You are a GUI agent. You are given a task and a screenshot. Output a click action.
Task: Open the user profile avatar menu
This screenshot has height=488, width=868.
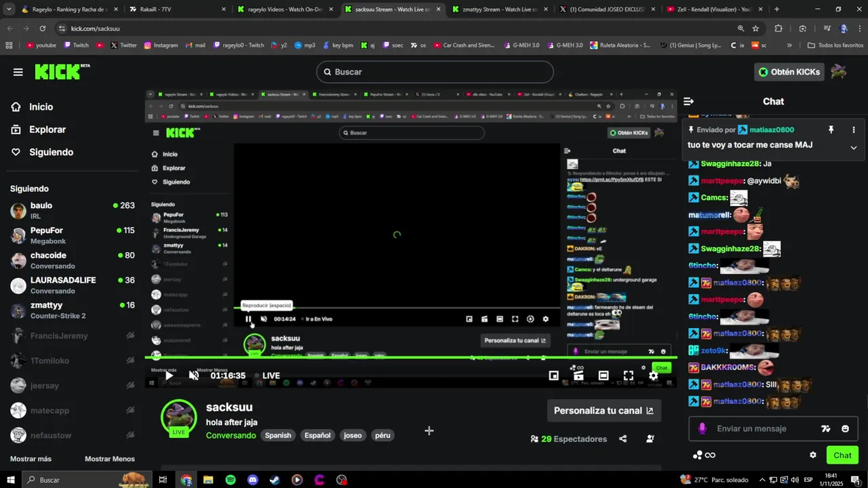(839, 72)
